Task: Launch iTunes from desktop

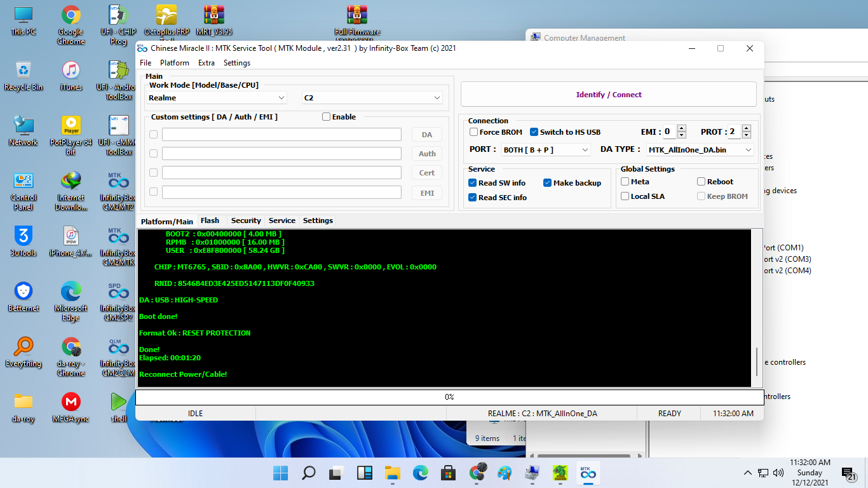Action: pos(71,76)
